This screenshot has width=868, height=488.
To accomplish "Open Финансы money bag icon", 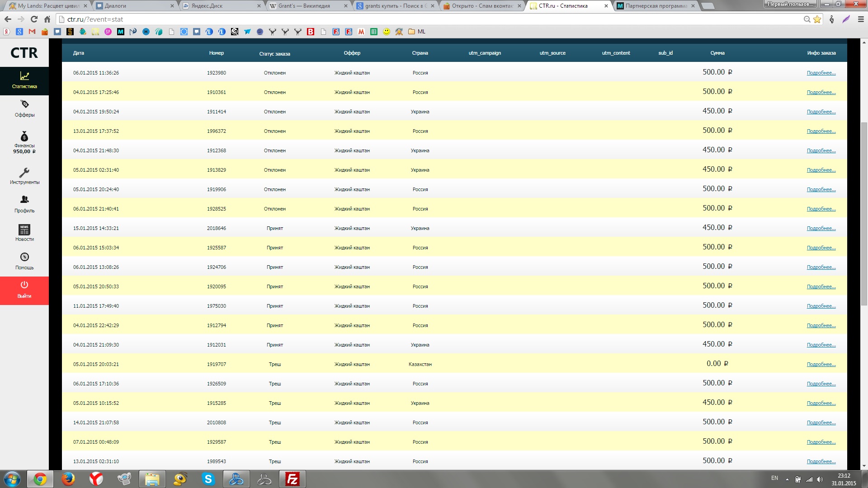I will pyautogui.click(x=24, y=136).
